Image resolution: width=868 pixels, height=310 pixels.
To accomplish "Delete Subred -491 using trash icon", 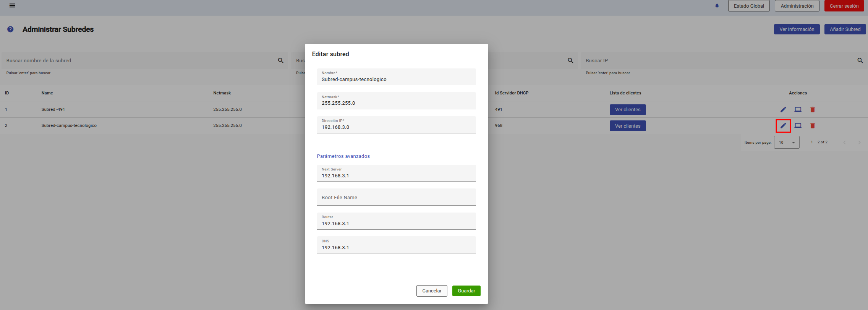I will [813, 110].
